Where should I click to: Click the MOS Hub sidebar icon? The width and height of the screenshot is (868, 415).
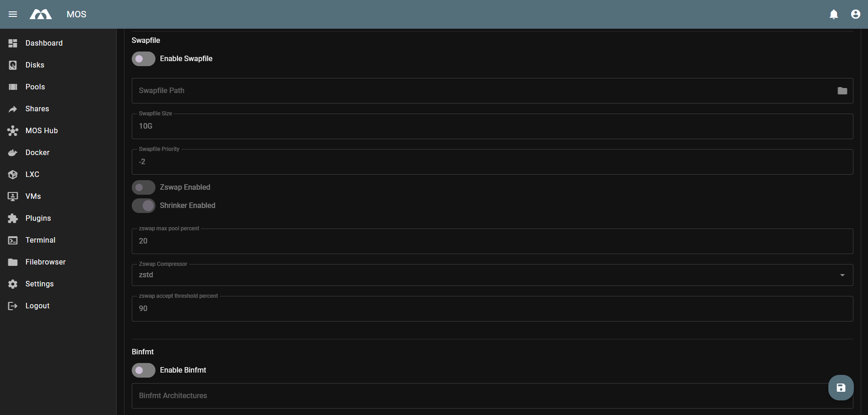pyautogui.click(x=13, y=131)
